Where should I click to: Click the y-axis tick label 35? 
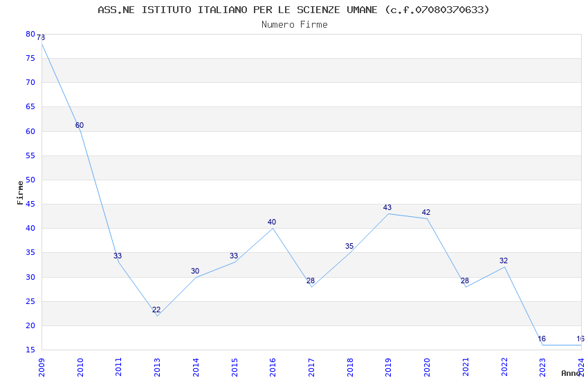point(30,252)
